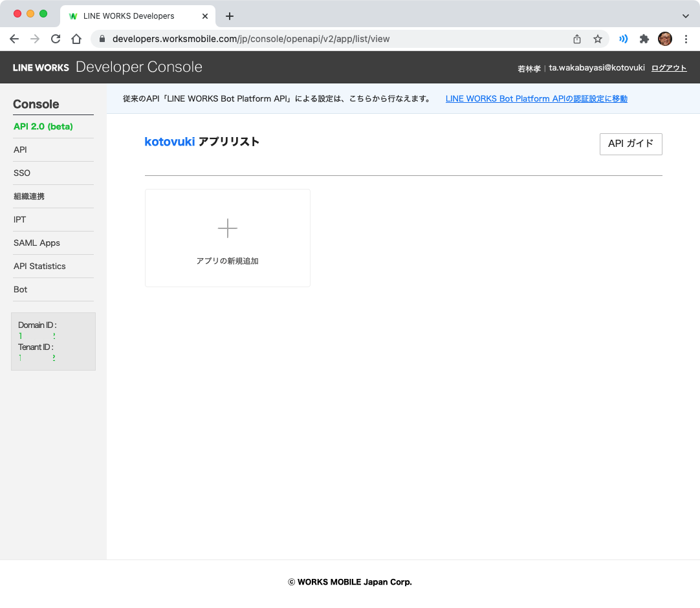The width and height of the screenshot is (700, 608).
Task: Share this page via the share icon
Action: (x=577, y=39)
